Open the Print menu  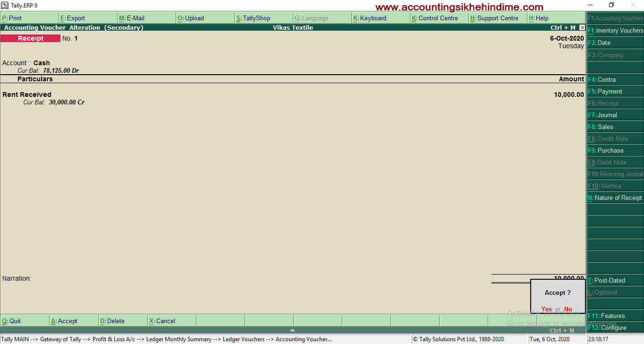point(29,18)
